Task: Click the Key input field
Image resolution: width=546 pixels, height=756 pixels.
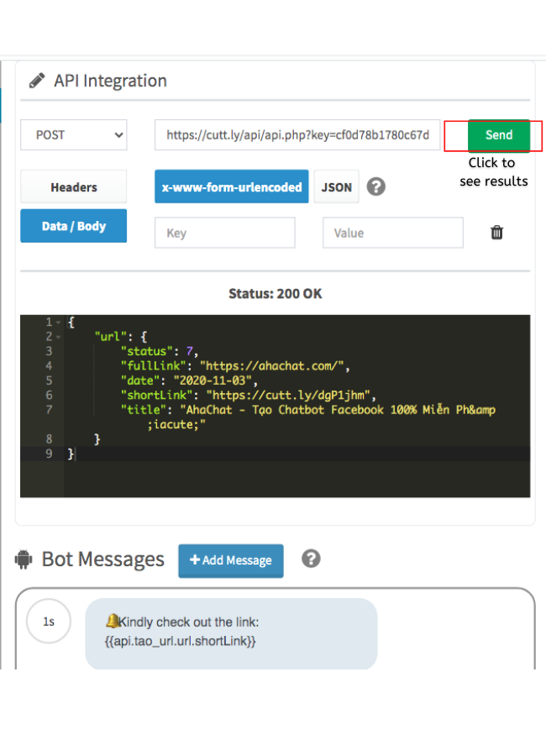Action: click(x=225, y=233)
